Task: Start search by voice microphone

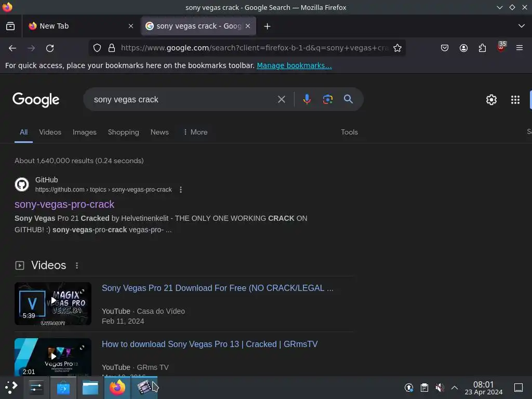Action: (307, 99)
